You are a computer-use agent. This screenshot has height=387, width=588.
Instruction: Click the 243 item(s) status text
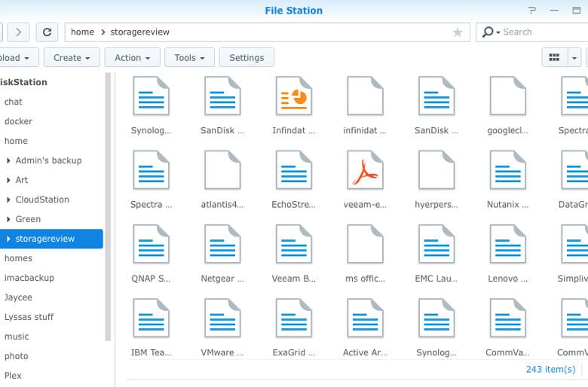pos(550,370)
